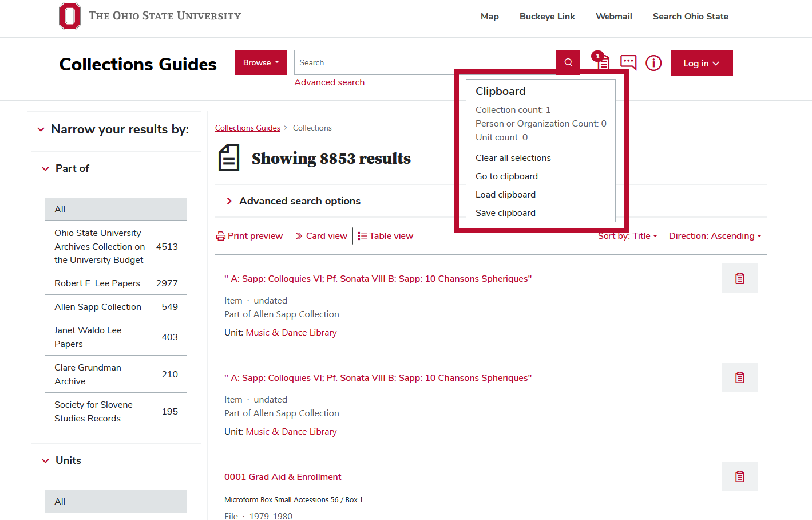Switch to Card view
The height and width of the screenshot is (520, 812).
322,236
